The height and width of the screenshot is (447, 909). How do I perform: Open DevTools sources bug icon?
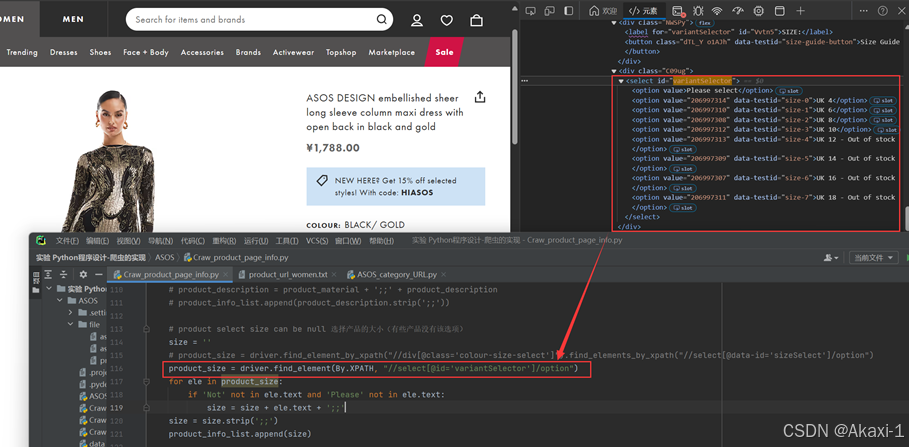coord(698,10)
